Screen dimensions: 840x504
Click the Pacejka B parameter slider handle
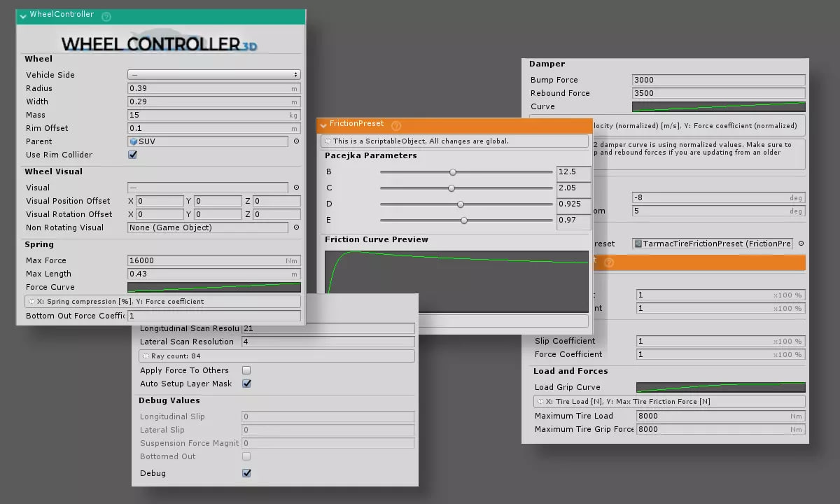[453, 172]
